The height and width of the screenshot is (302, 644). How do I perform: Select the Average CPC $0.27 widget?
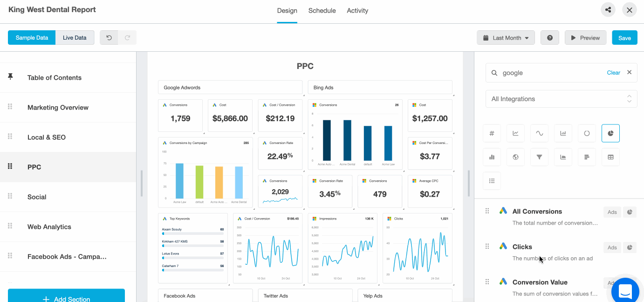click(430, 192)
